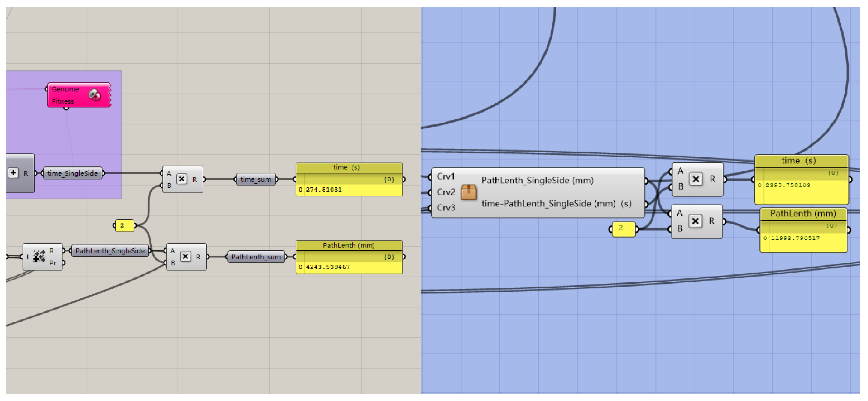Screen dimensions: 868x401
Task: Click the mass addition icon component
Action: point(39,256)
